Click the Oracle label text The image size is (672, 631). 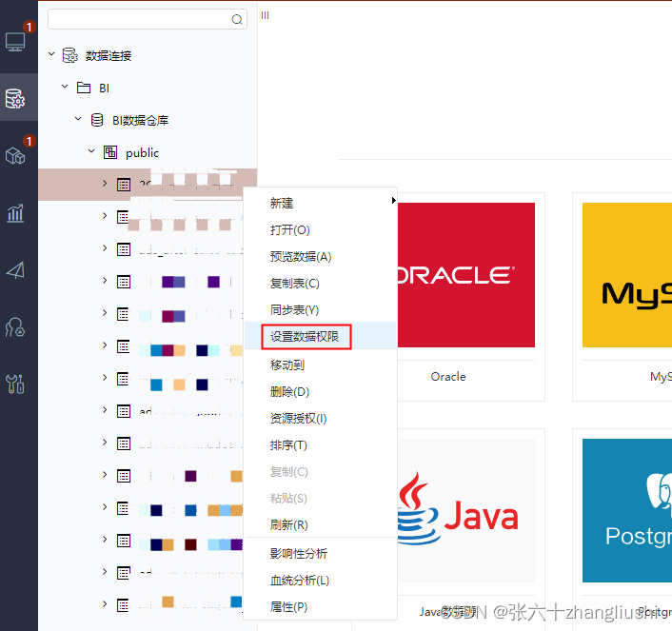coord(448,376)
